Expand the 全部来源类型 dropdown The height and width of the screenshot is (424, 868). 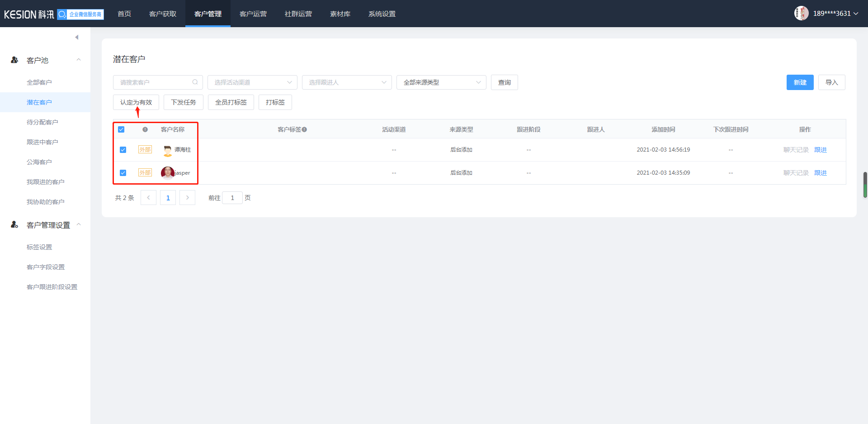tap(441, 82)
